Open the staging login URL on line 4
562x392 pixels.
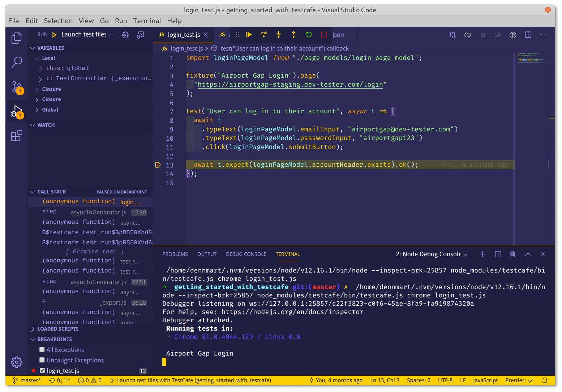[290, 84]
